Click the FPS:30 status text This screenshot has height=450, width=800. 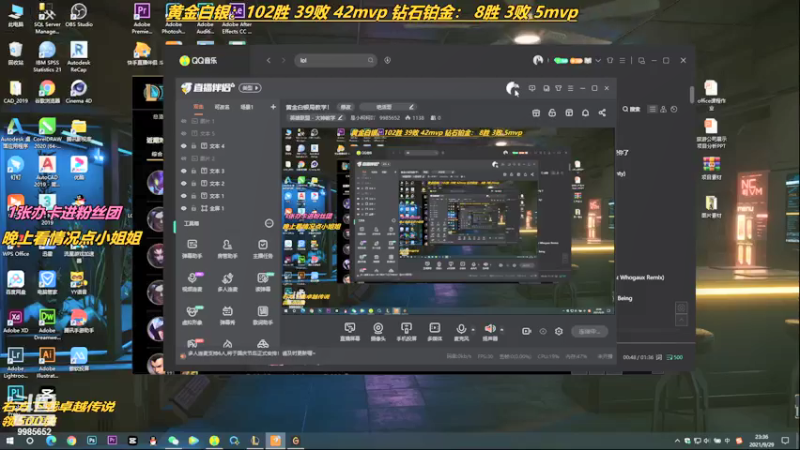point(485,356)
